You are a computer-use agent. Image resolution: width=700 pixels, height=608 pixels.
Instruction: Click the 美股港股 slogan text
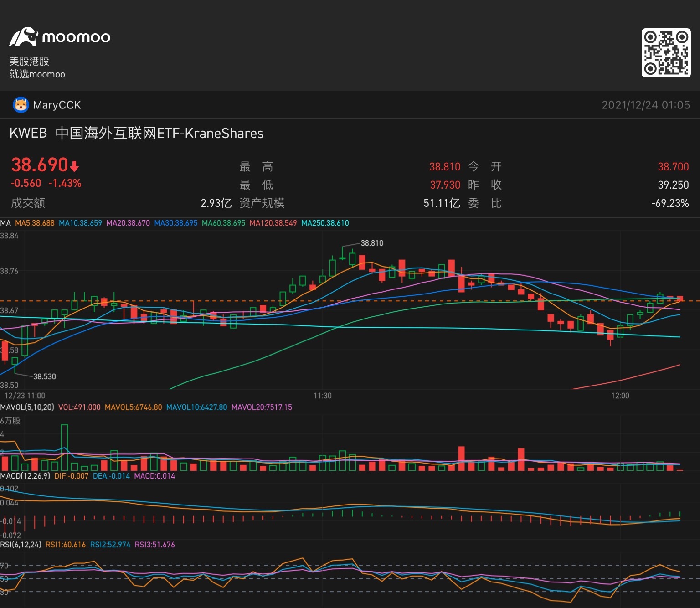point(29,62)
